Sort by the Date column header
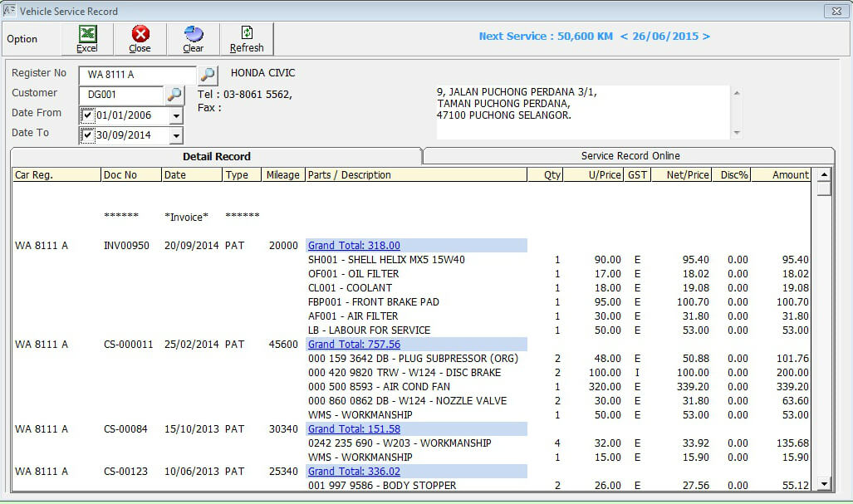The image size is (853, 504). 192,175
